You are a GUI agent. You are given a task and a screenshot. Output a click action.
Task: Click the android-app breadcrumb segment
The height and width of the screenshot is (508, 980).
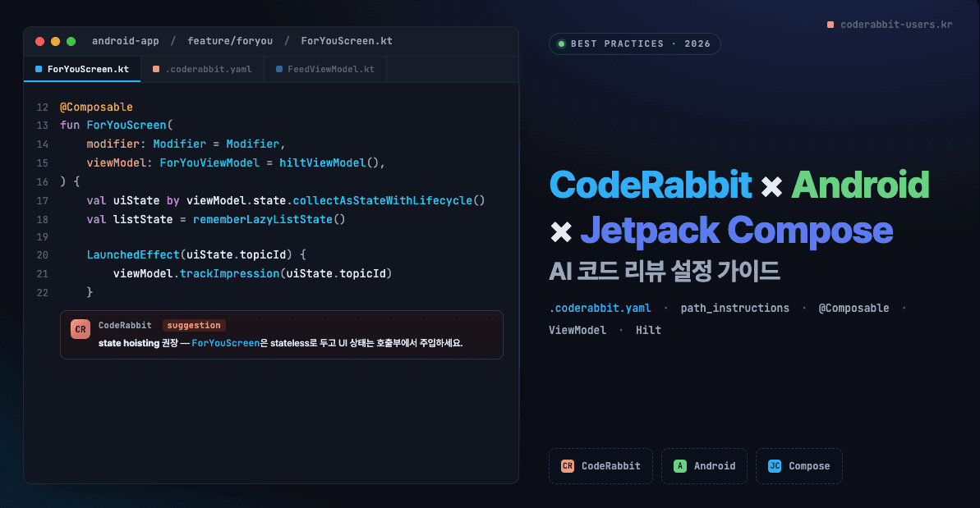click(126, 41)
